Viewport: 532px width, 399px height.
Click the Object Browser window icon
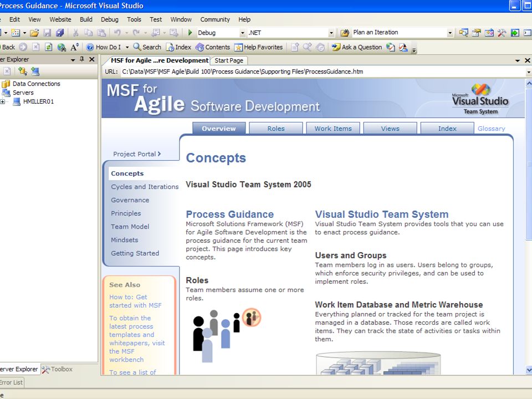(x=489, y=33)
